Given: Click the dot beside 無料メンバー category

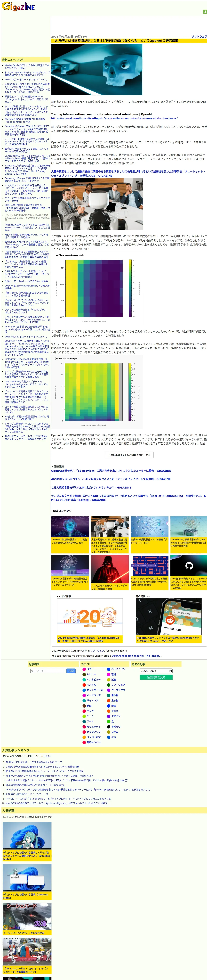Looking at the screenshot, I should (84, 742).
